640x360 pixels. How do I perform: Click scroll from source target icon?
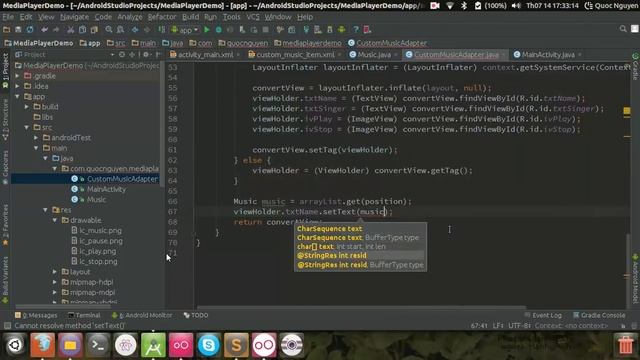point(122,55)
